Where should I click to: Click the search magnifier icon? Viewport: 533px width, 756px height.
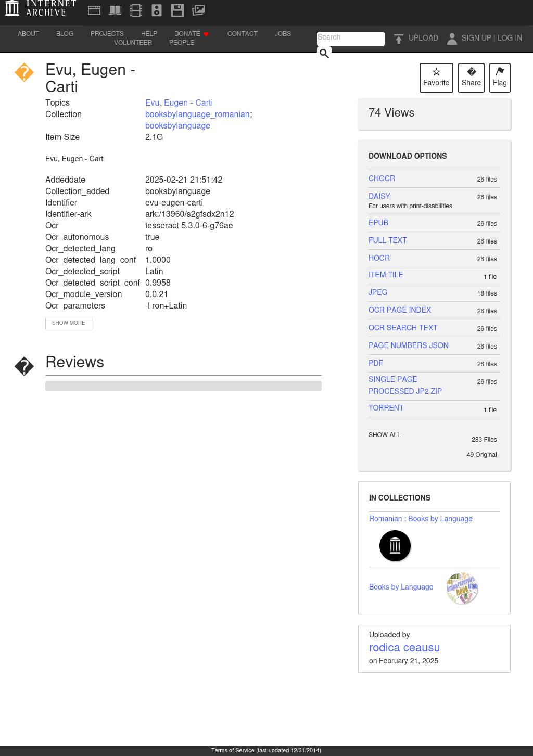[x=324, y=53]
